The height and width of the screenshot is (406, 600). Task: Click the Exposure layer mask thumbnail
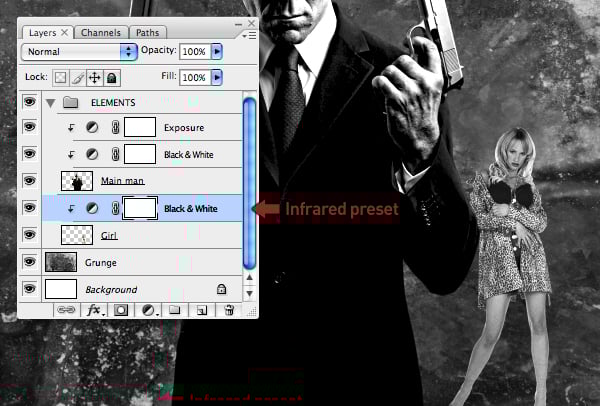click(140, 127)
